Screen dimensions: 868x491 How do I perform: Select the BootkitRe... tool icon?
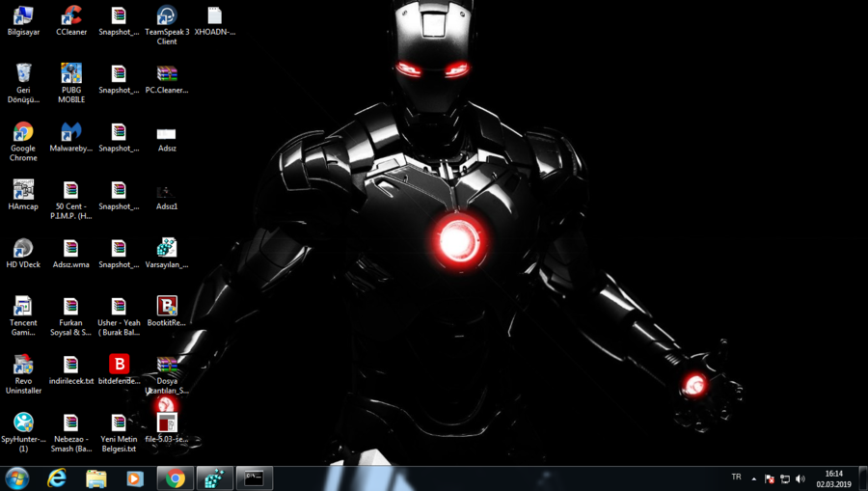[167, 312]
